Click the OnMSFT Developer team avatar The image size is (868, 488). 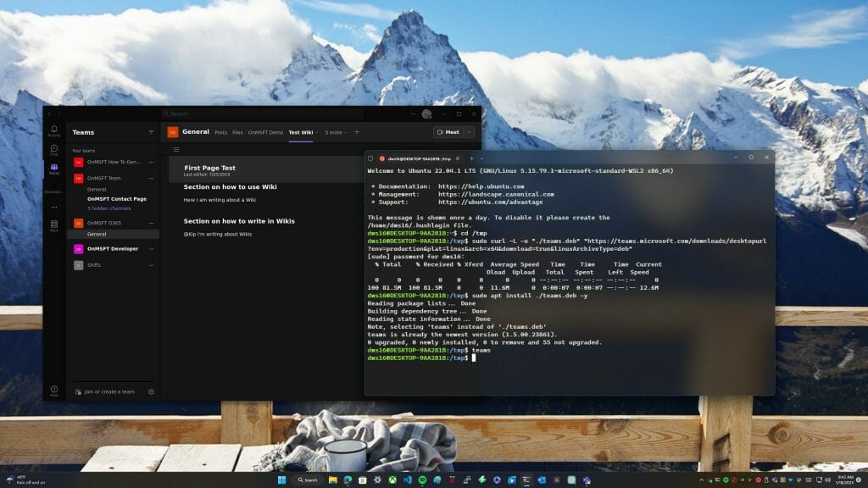(x=79, y=249)
